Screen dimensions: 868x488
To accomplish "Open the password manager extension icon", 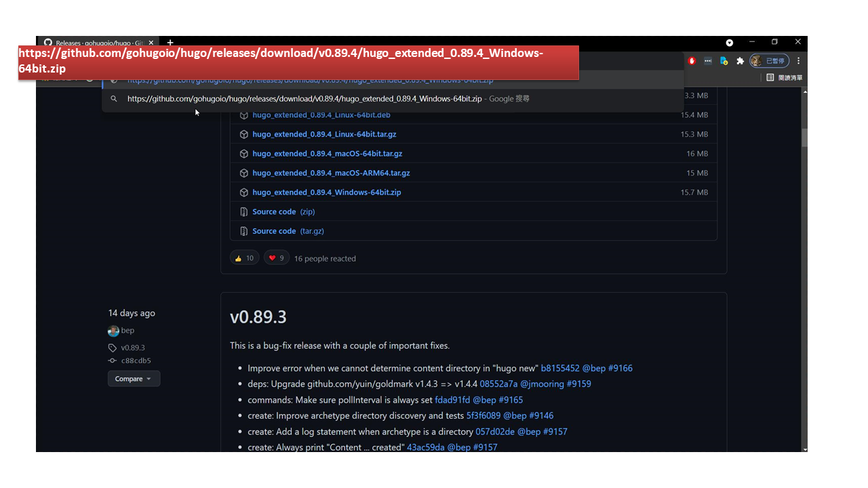I will (x=708, y=61).
